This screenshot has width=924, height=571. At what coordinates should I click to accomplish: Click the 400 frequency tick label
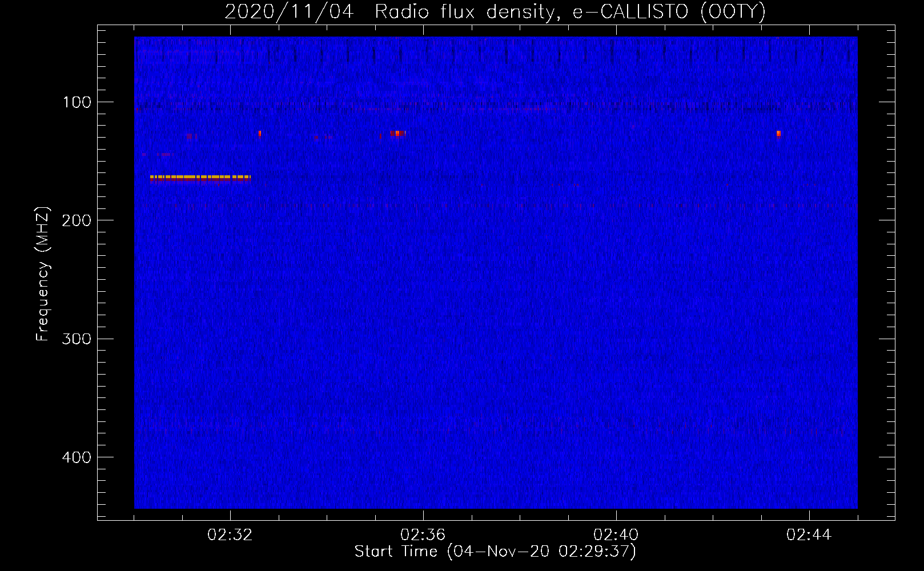tap(77, 457)
